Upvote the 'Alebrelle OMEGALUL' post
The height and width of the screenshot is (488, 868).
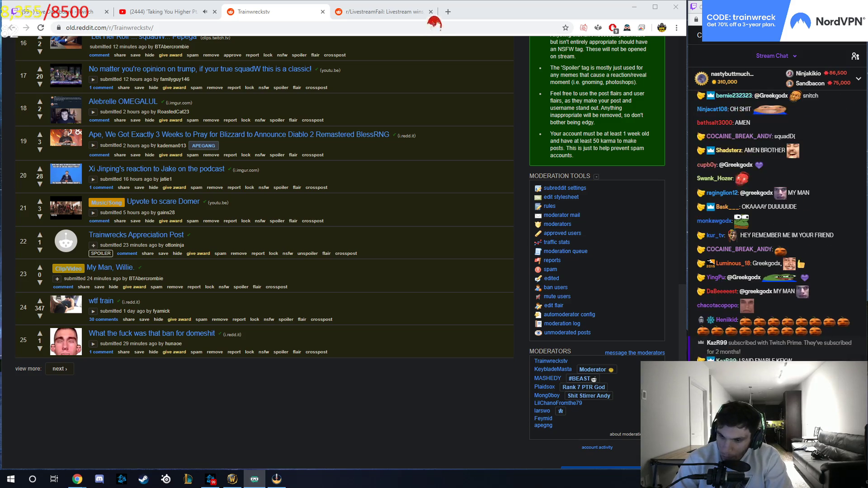40,101
